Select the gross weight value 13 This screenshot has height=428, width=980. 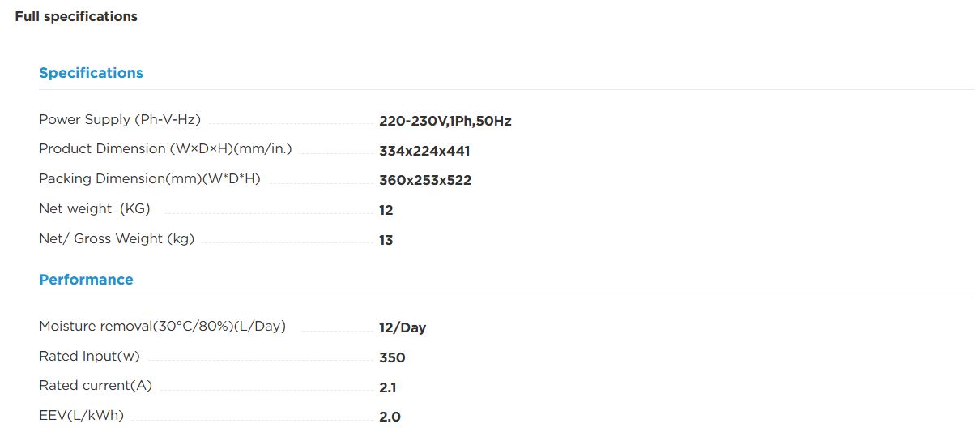pyautogui.click(x=386, y=241)
